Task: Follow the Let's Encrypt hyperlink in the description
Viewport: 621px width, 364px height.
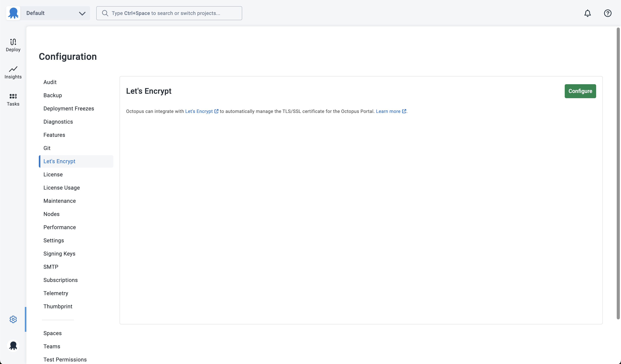Action: click(199, 111)
